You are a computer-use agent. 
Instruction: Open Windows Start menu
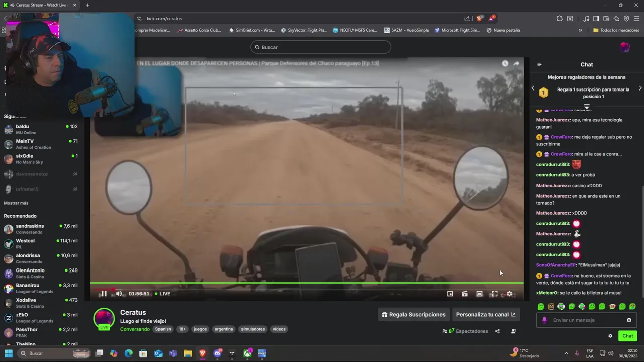click(9, 353)
